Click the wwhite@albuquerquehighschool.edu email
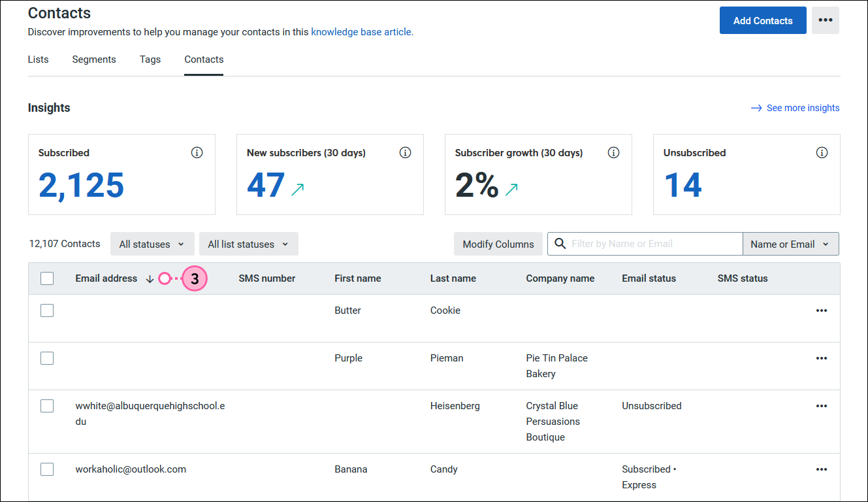The width and height of the screenshot is (868, 502). pyautogui.click(x=150, y=414)
